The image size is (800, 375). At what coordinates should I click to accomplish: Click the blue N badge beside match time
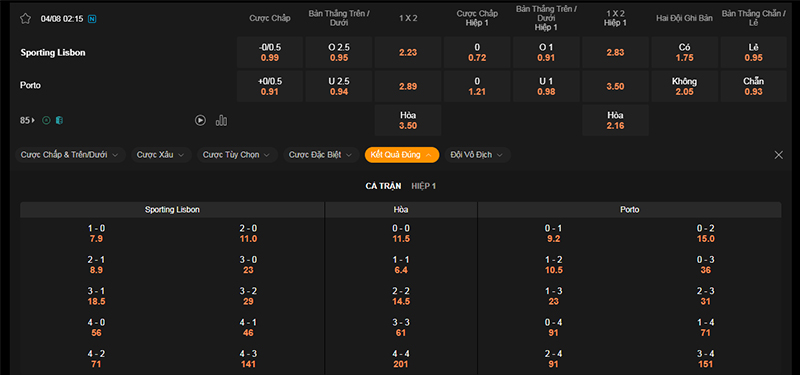[x=92, y=19]
